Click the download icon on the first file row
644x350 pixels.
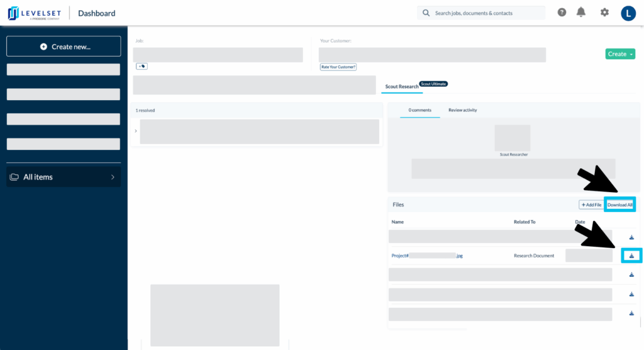(x=631, y=237)
